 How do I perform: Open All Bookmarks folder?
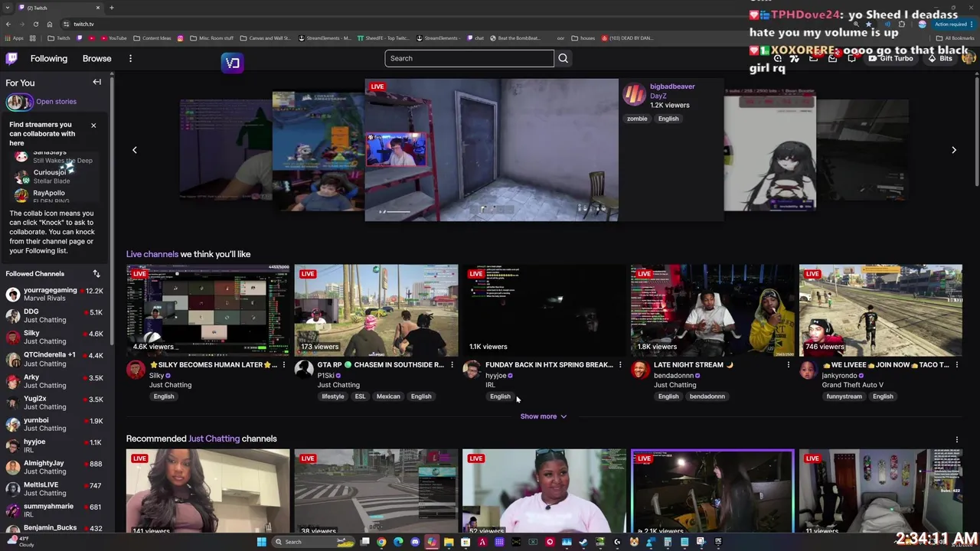956,37
